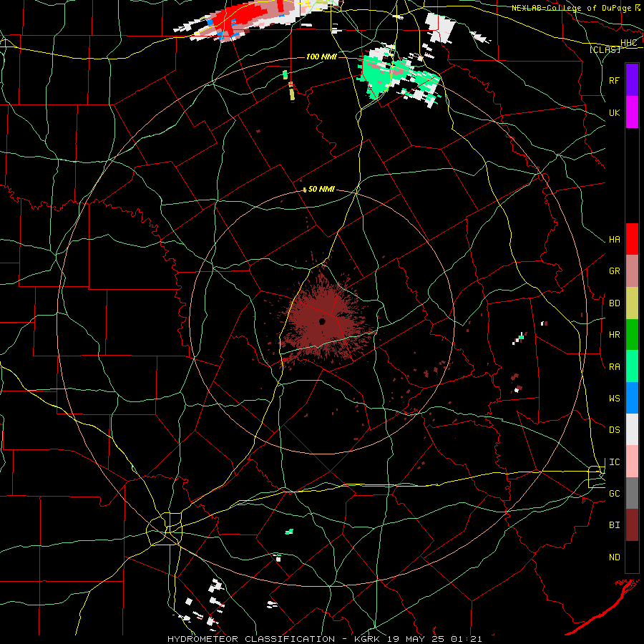
Task: Click the 'RA' legend label
Action: (614, 367)
